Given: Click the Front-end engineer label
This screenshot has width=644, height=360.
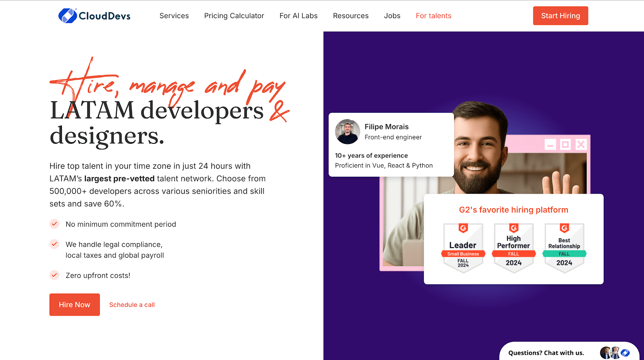Looking at the screenshot, I should click(393, 137).
